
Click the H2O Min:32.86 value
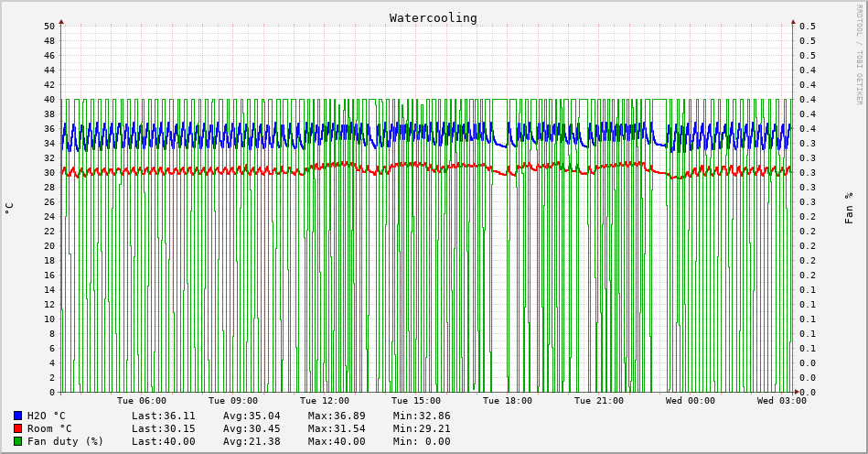click(422, 416)
